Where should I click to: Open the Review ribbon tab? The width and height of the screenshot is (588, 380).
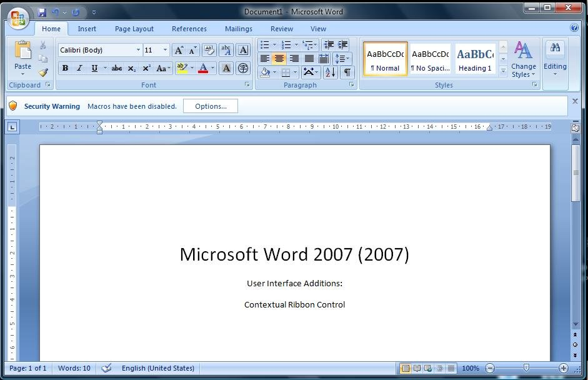point(281,29)
